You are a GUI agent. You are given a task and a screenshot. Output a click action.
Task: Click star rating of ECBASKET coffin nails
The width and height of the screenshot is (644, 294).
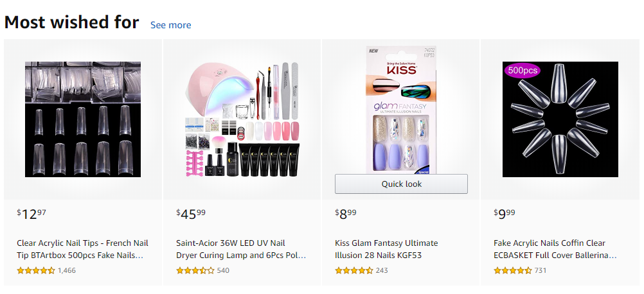coord(513,271)
